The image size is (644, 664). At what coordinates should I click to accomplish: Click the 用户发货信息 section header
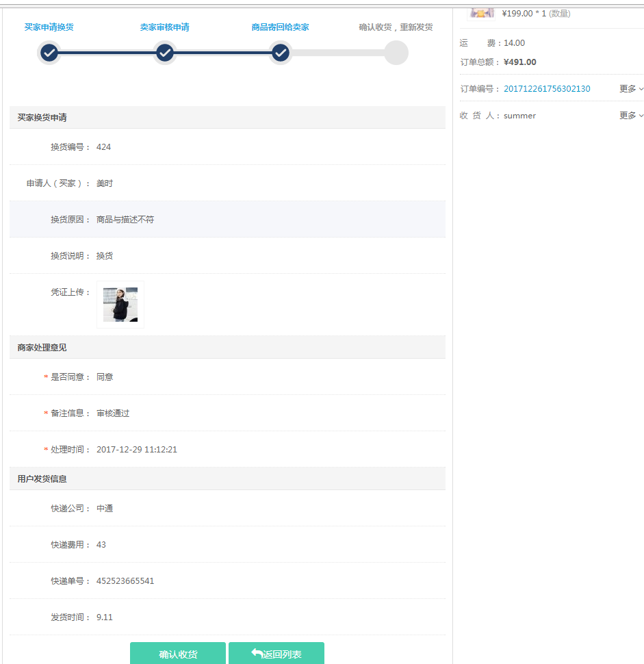[x=42, y=479]
